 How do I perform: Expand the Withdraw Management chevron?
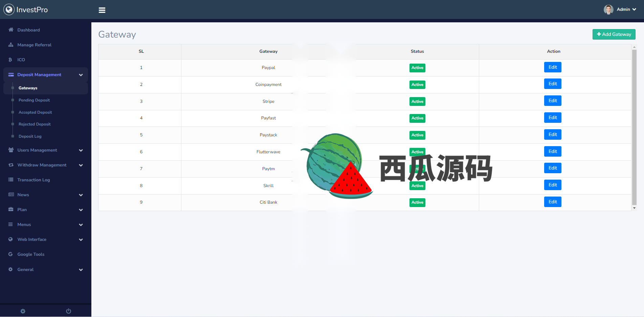click(x=81, y=165)
